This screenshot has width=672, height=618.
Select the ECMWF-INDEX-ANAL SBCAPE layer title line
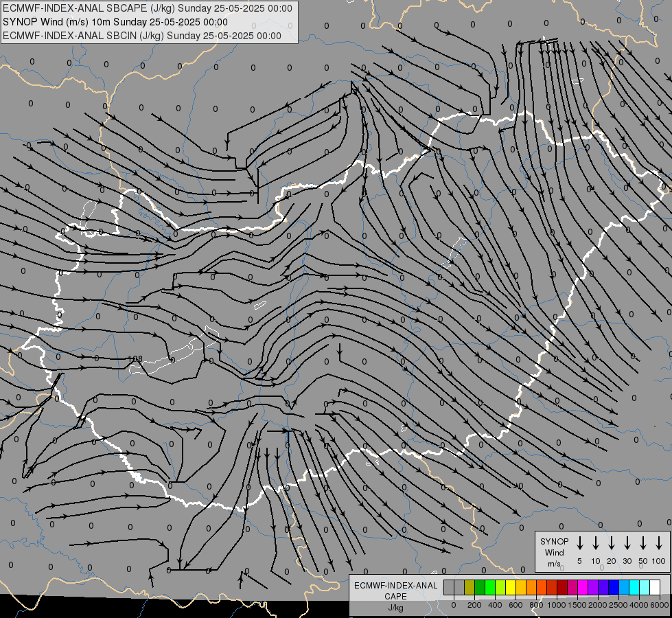pyautogui.click(x=148, y=8)
